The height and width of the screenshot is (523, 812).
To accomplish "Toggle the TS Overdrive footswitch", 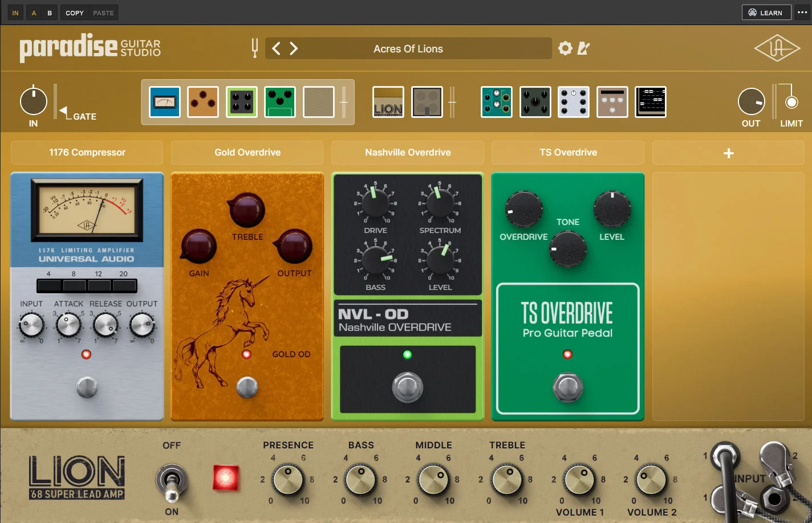I will (x=567, y=387).
